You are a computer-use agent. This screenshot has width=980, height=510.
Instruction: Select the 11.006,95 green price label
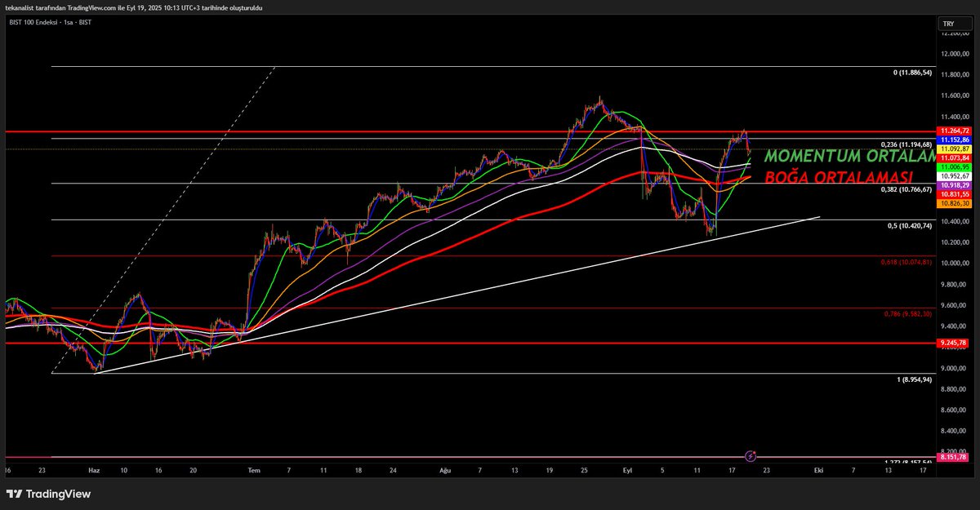[955, 166]
